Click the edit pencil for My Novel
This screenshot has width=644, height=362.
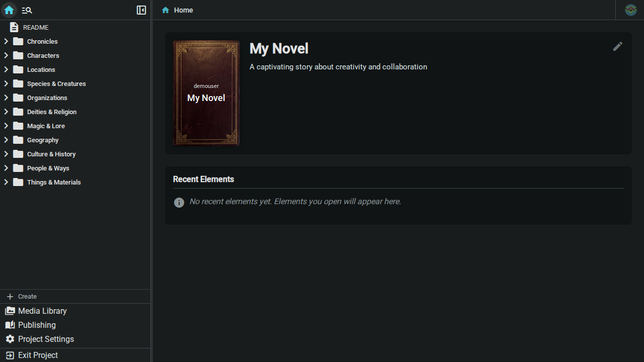coord(618,46)
